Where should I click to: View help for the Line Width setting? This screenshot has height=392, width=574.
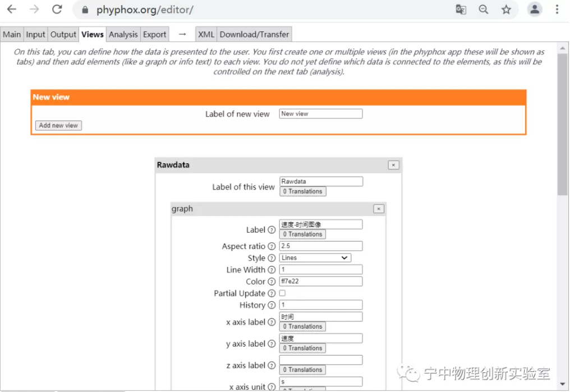pyautogui.click(x=273, y=269)
